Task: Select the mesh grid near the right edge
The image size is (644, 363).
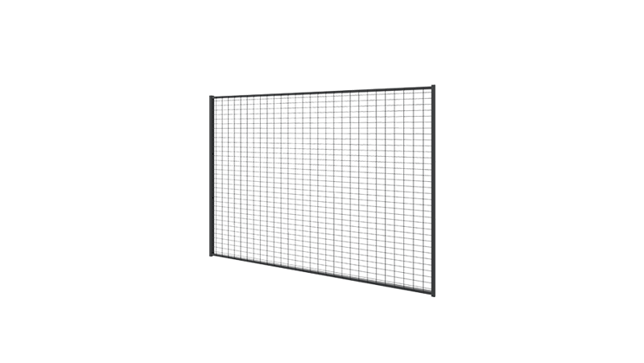Action: coord(423,189)
